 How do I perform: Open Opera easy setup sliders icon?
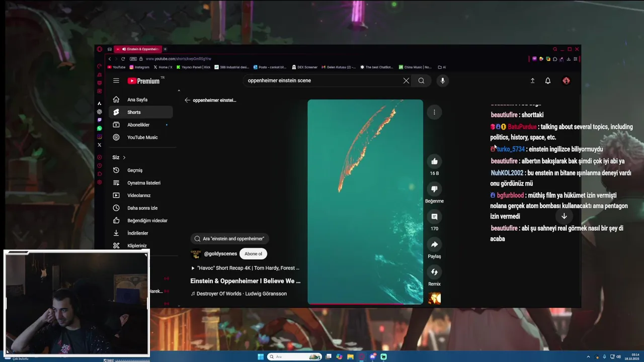[576, 59]
